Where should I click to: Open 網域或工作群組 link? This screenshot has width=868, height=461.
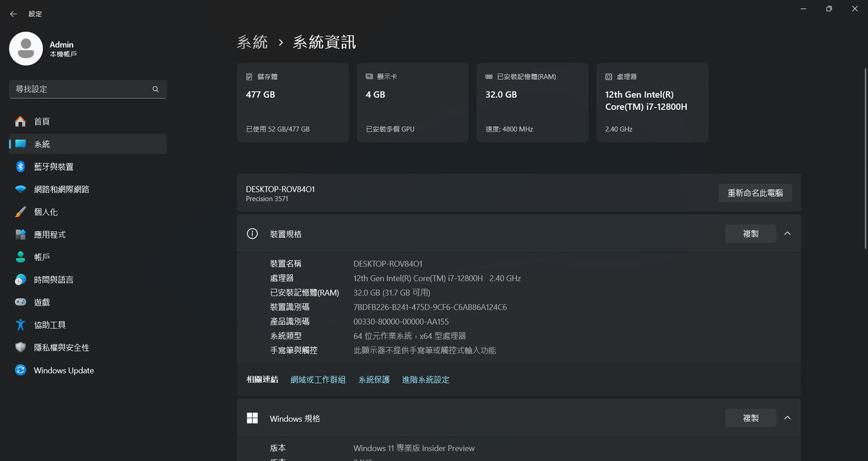[x=318, y=380]
